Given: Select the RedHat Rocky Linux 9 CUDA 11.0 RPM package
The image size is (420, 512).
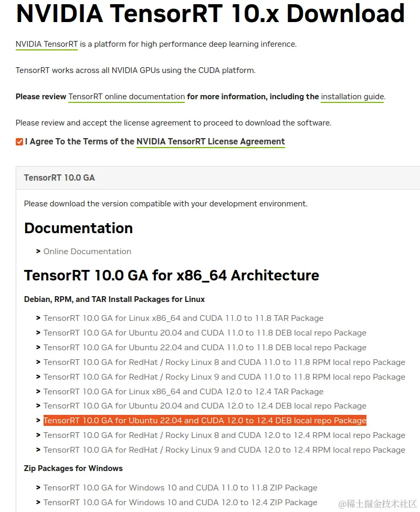Looking at the screenshot, I should click(x=224, y=377).
